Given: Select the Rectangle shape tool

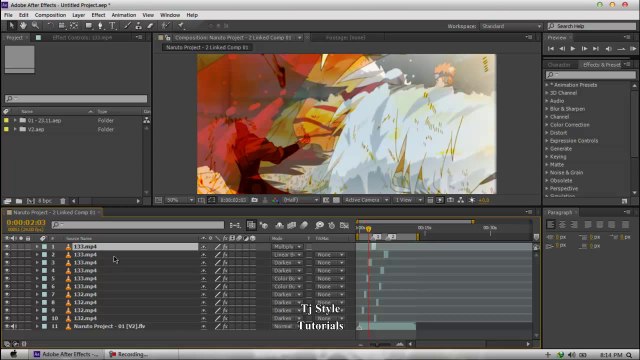Looking at the screenshot, I should [x=89, y=26].
